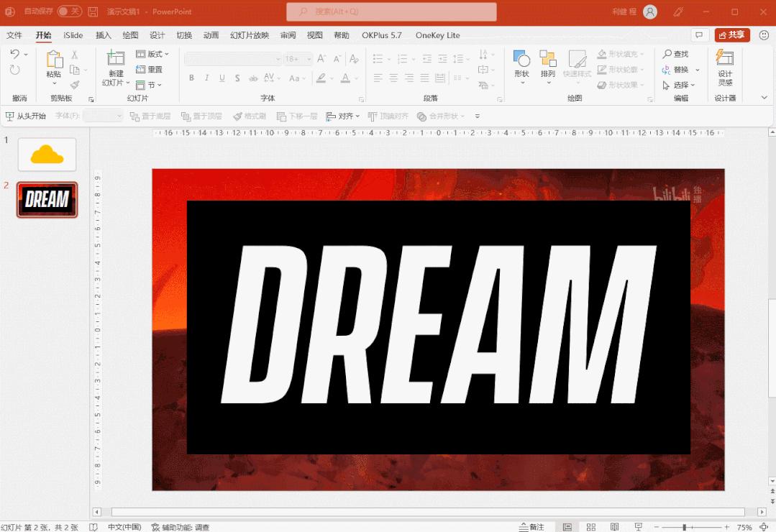Switch to reading view in status bar
776x532 pixels.
614,527
